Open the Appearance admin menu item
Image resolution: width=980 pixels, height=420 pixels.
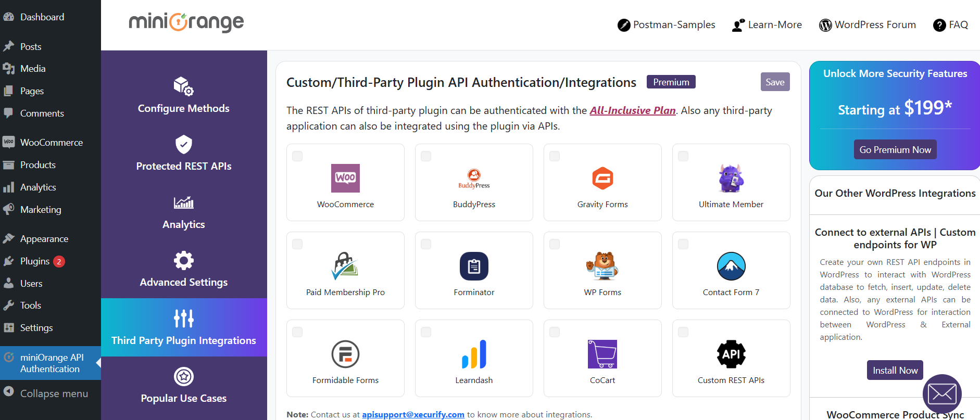[51, 238]
